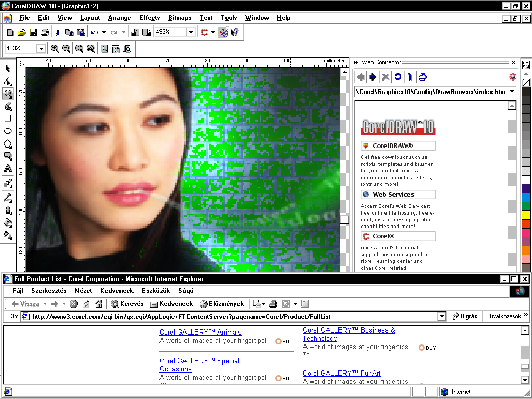
Task: Click the canvas vertical scrollbar up arrow
Action: pyautogui.click(x=344, y=72)
